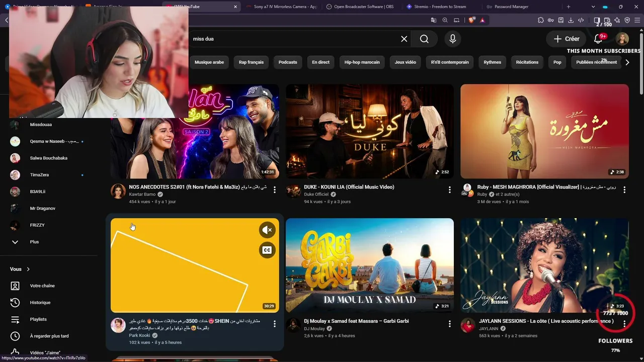Show more category chips with right arrow
Viewport: 644px width, 362px height.
627,62
